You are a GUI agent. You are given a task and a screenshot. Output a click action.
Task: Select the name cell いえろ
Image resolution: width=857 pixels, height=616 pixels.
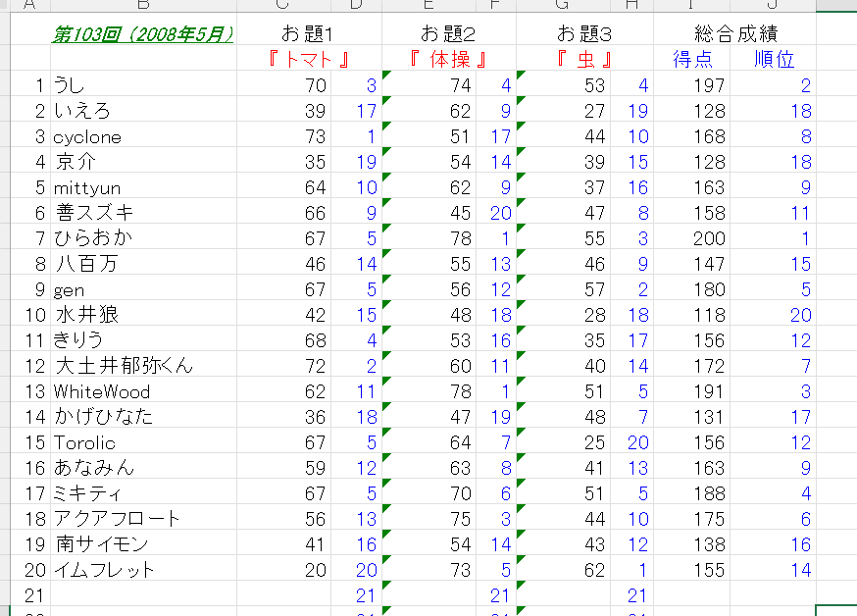(143, 111)
